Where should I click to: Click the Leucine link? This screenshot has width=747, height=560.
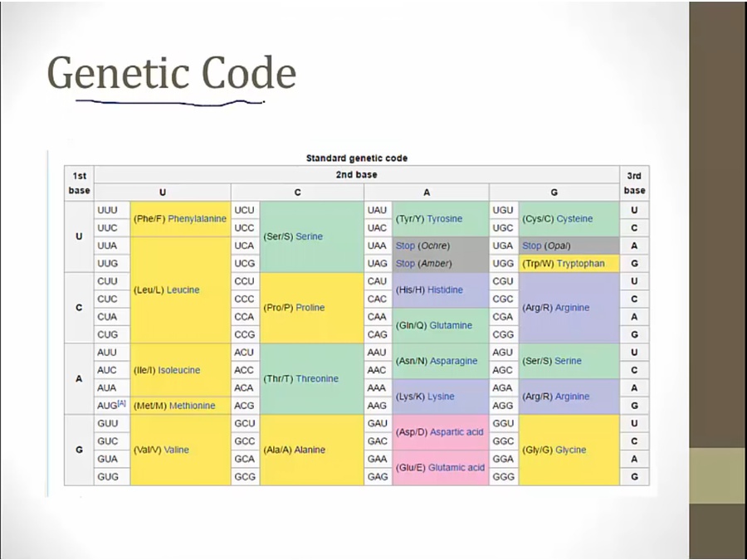pyautogui.click(x=181, y=290)
